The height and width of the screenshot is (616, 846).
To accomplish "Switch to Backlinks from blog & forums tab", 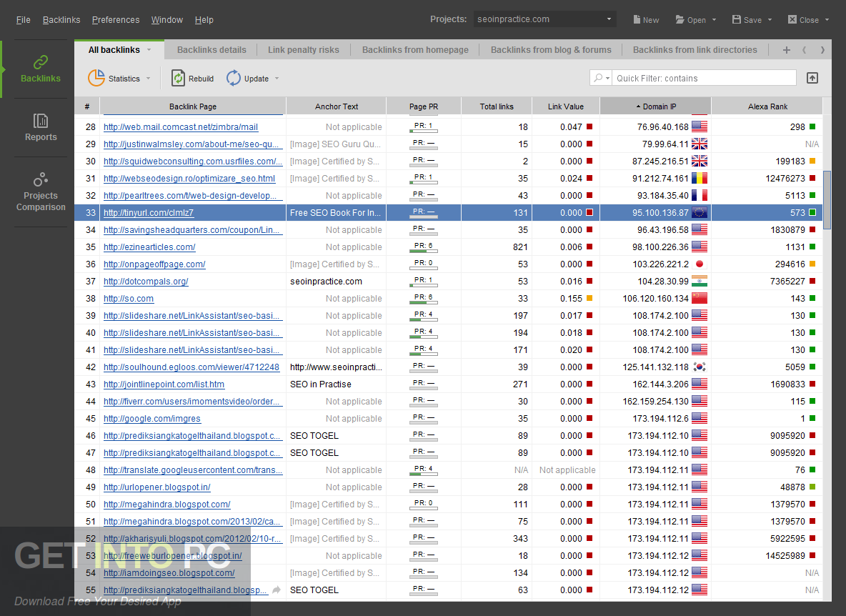I will point(551,49).
